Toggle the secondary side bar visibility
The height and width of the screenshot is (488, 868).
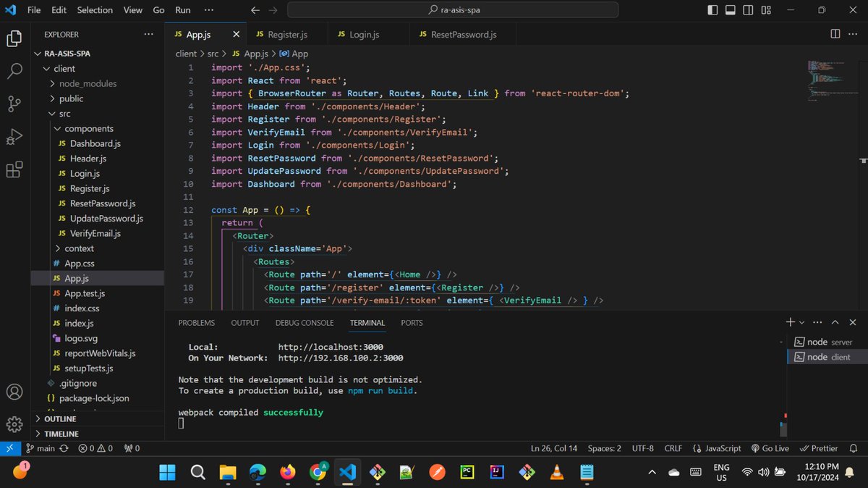tap(749, 10)
